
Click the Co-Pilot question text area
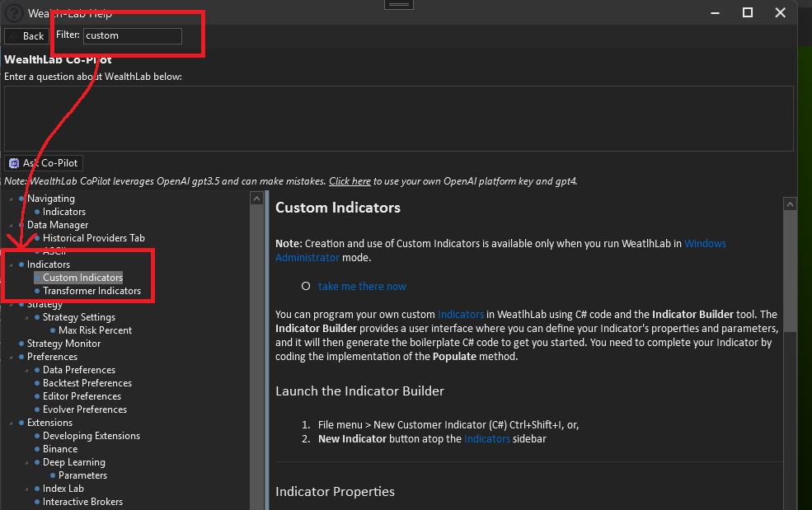point(399,119)
